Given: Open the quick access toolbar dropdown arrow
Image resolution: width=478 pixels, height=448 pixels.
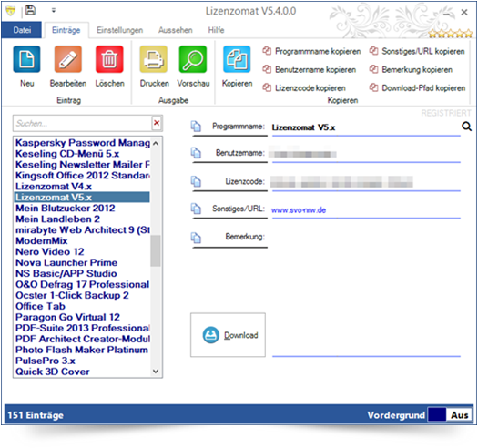Looking at the screenshot, I should 54,11.
